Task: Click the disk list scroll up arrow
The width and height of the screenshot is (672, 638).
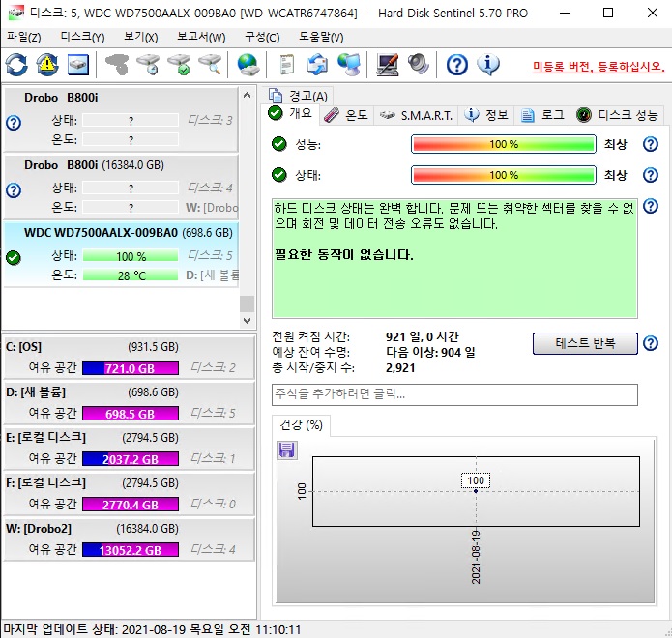Action: tap(247, 95)
